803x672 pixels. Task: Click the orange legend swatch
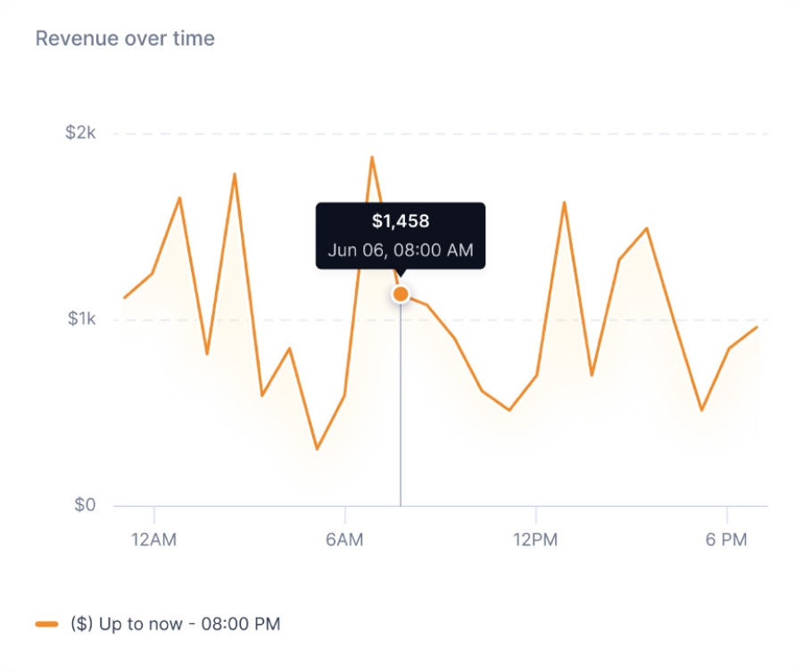pyautogui.click(x=47, y=624)
